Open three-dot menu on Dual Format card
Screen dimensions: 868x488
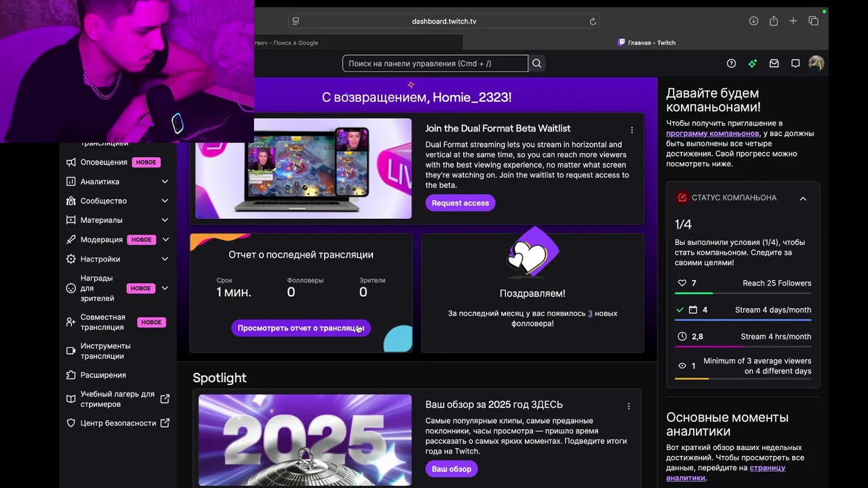(x=632, y=130)
